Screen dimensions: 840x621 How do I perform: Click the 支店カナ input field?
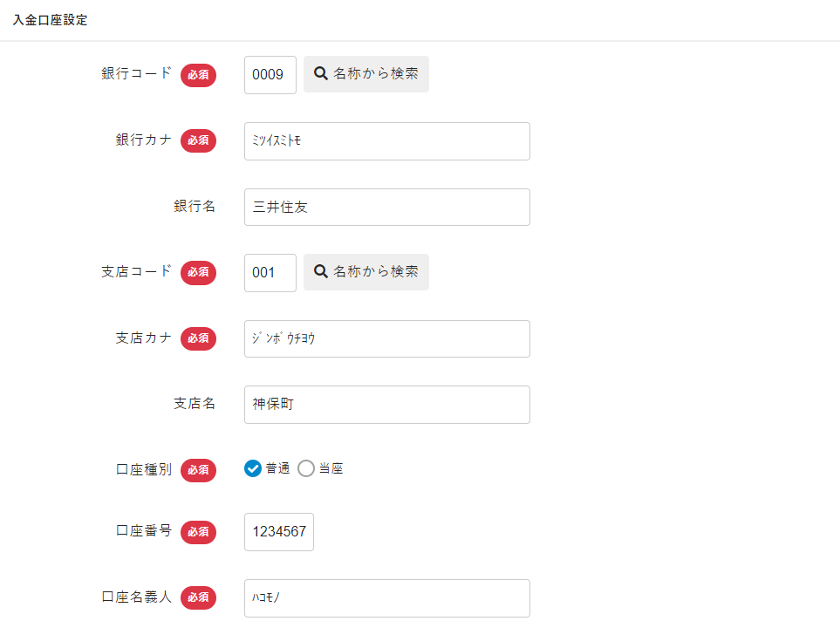386,338
